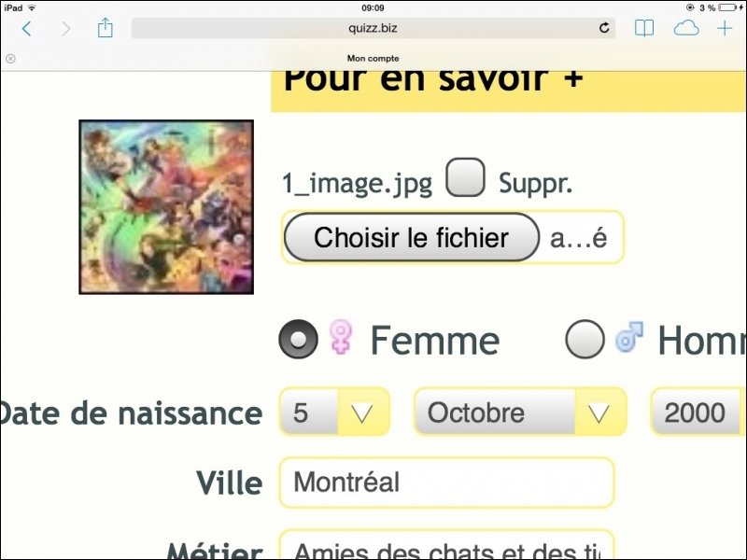Tap the Safari forward arrow
Viewport: 747px width, 560px height.
click(x=65, y=29)
